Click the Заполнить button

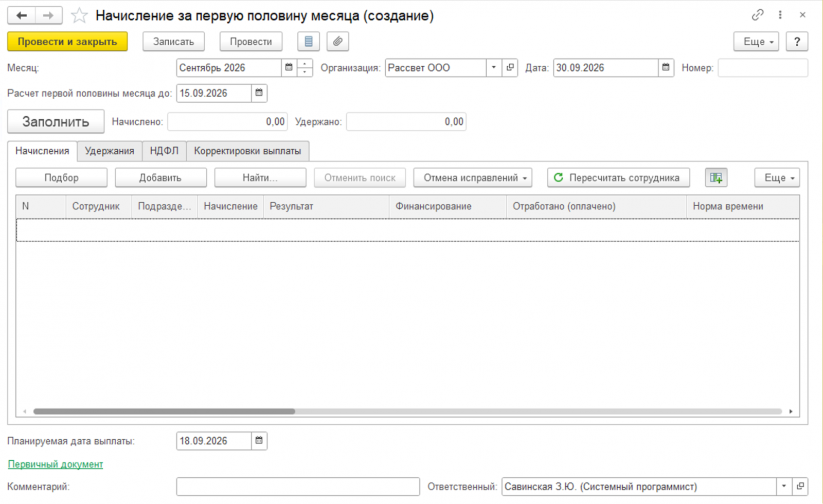(x=56, y=122)
